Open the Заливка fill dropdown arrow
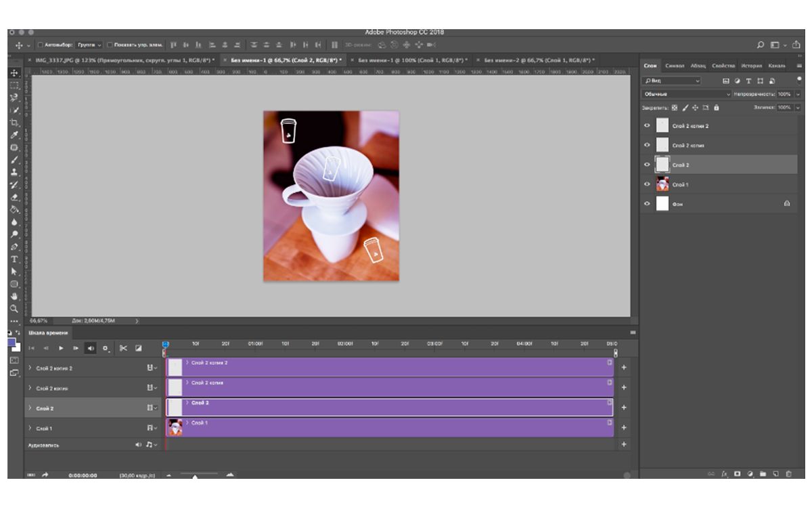This screenshot has width=812, height=508. pyautogui.click(x=797, y=108)
